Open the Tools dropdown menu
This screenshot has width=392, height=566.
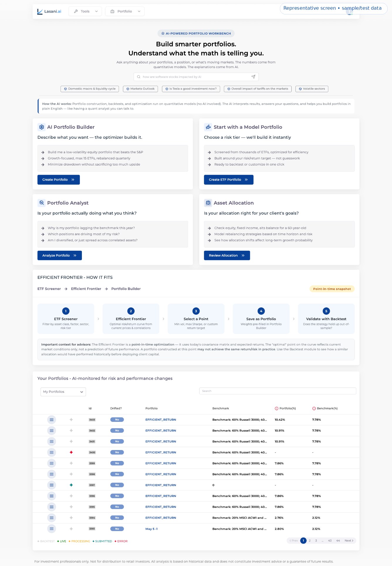85,11
